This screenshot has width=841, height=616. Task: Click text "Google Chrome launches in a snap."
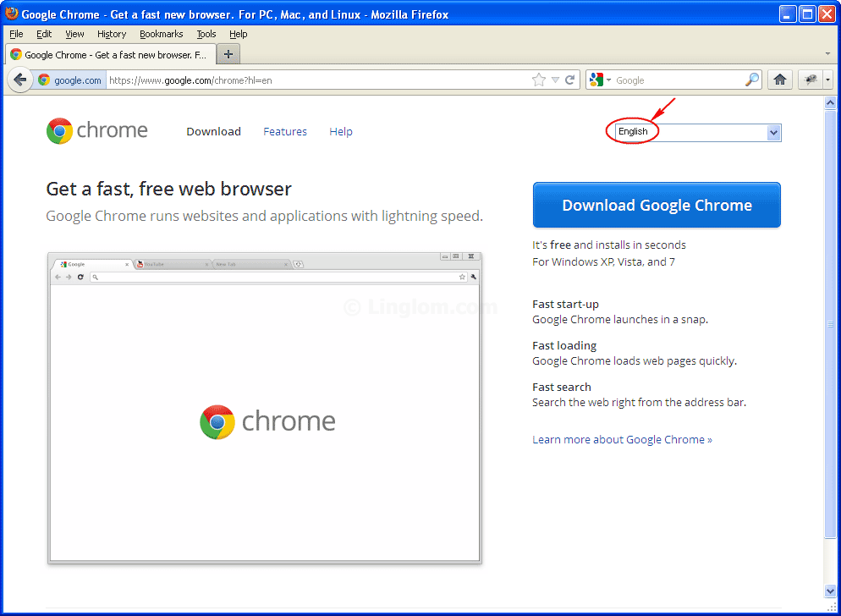[x=620, y=320]
